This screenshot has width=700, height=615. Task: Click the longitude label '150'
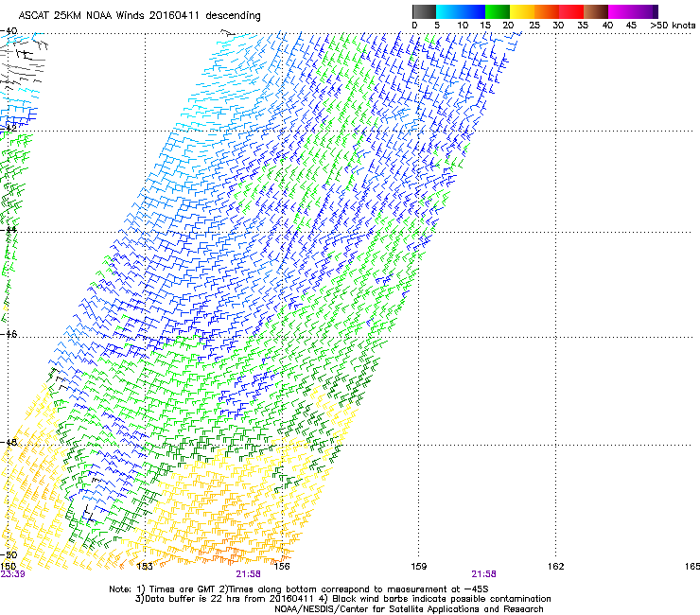point(8,567)
